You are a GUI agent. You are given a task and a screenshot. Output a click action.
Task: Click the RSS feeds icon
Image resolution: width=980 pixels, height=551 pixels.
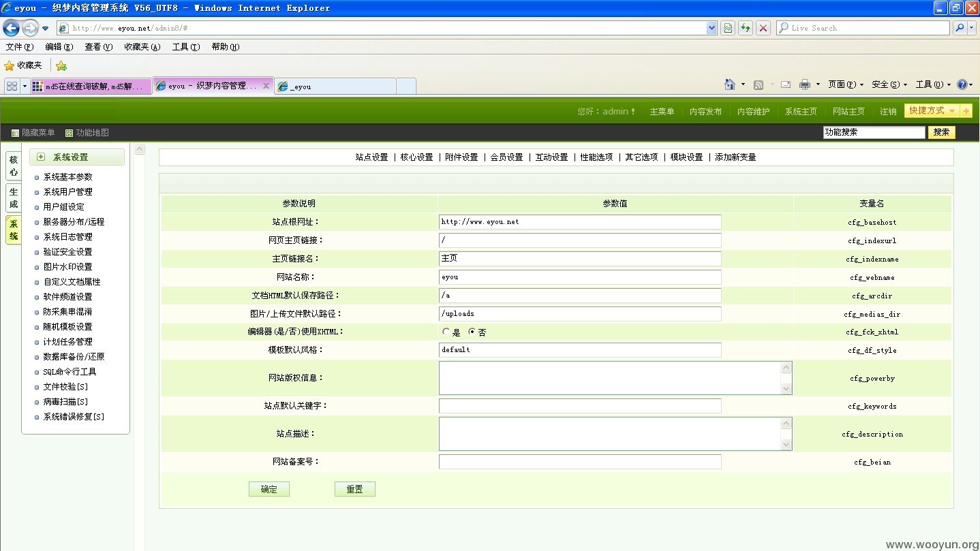[x=759, y=84]
